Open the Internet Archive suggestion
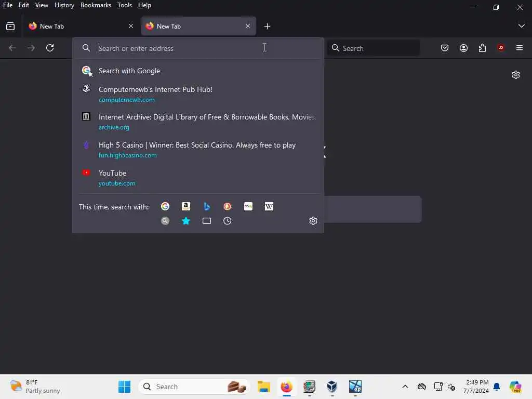Viewport: 532px width, 399px height. point(198,122)
